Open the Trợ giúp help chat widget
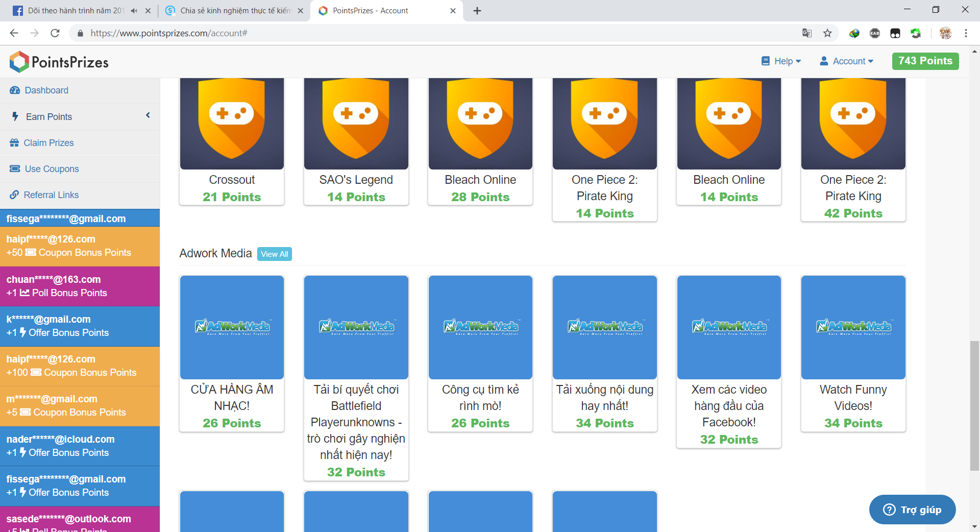Viewport: 980px width, 532px height. click(x=912, y=510)
